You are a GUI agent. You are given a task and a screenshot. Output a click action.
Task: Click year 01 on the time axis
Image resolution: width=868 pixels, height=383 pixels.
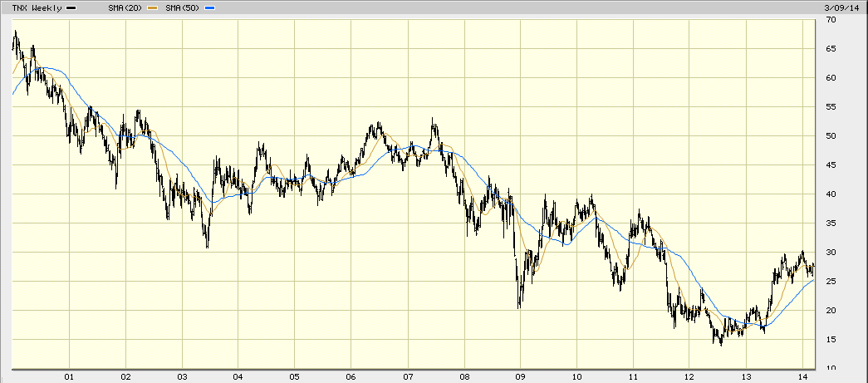(69, 376)
